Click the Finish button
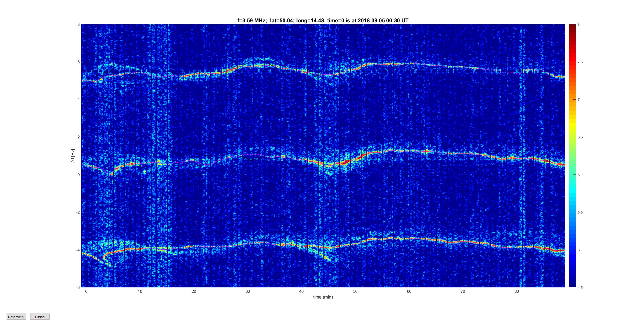644x323 pixels. click(40, 317)
